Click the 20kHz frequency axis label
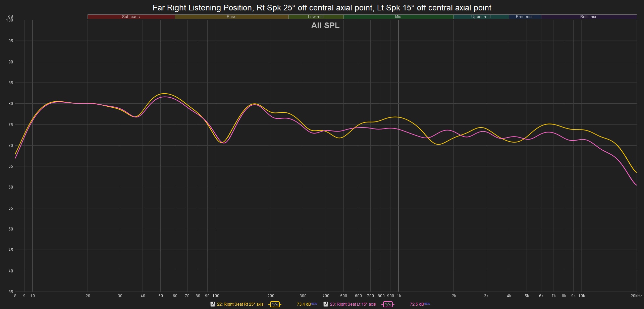 636,296
